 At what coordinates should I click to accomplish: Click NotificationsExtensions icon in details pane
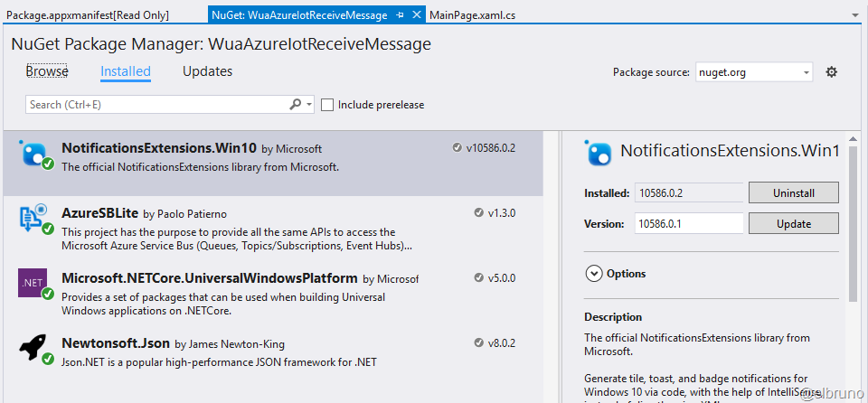coord(599,153)
